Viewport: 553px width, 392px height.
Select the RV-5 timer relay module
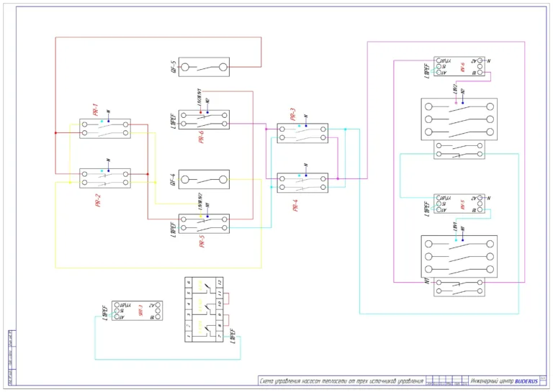pos(459,204)
